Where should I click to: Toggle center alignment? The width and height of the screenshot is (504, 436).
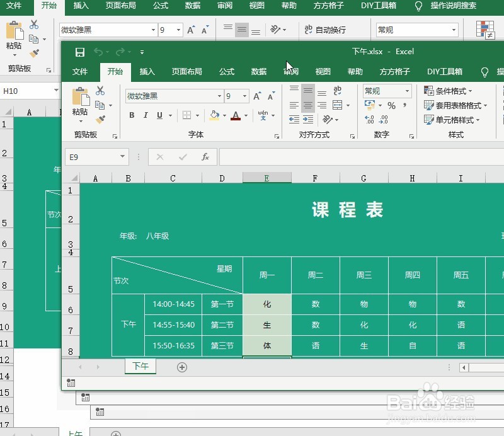[x=307, y=104]
